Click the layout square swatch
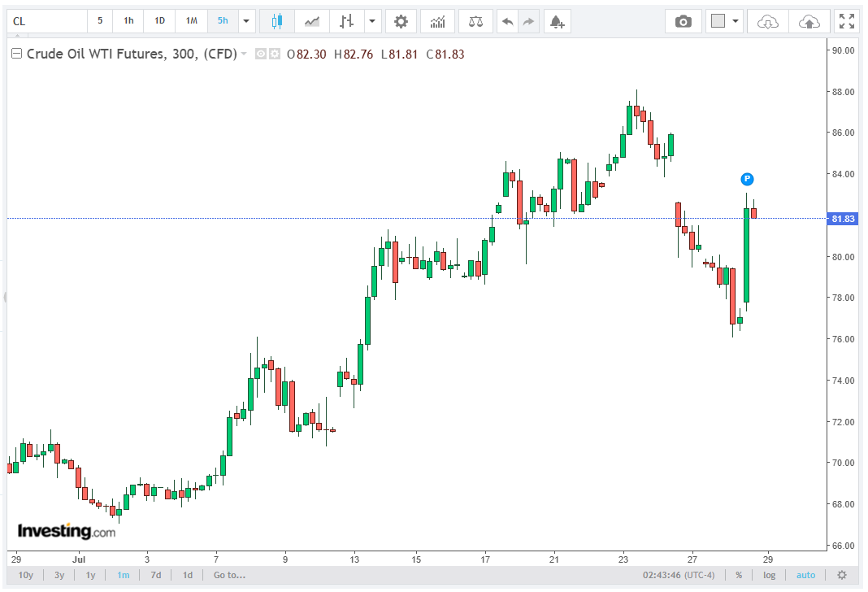The width and height of the screenshot is (868, 592). coord(718,21)
